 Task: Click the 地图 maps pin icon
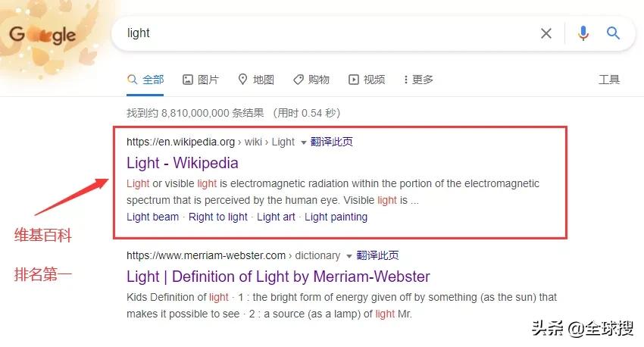[243, 80]
